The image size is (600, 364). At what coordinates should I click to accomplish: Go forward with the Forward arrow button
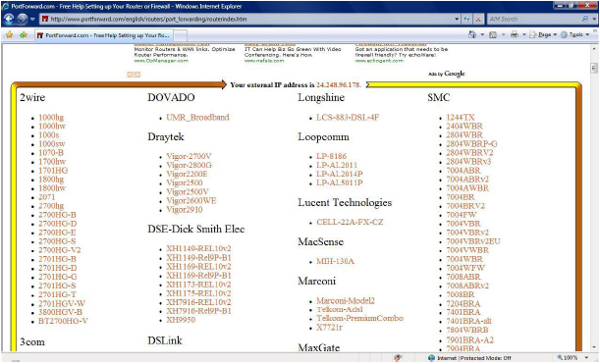(23, 19)
